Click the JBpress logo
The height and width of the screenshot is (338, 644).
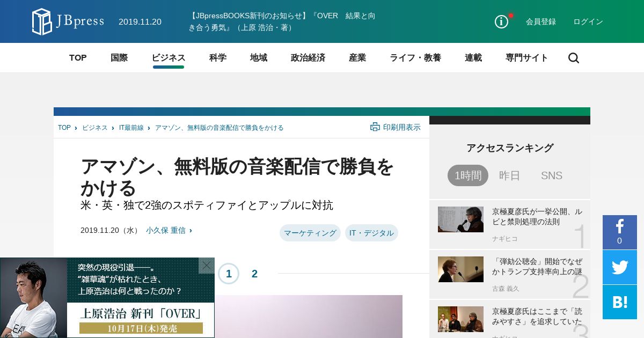pyautogui.click(x=68, y=21)
